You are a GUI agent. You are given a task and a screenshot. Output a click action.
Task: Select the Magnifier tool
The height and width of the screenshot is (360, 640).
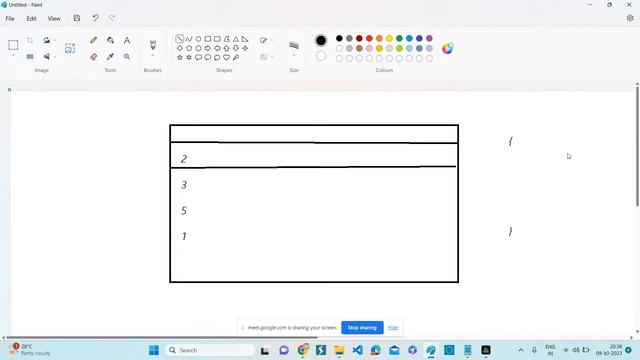[127, 57]
